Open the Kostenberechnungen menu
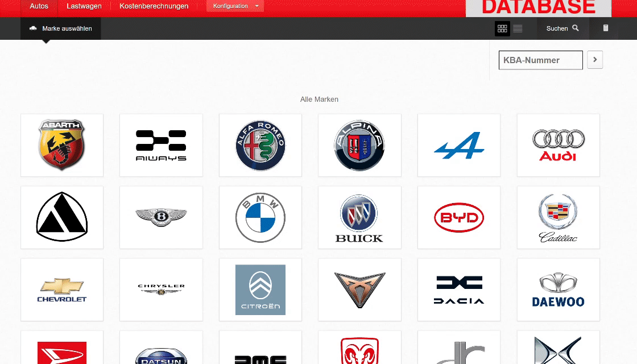Image resolution: width=637 pixels, height=364 pixels. (x=154, y=6)
